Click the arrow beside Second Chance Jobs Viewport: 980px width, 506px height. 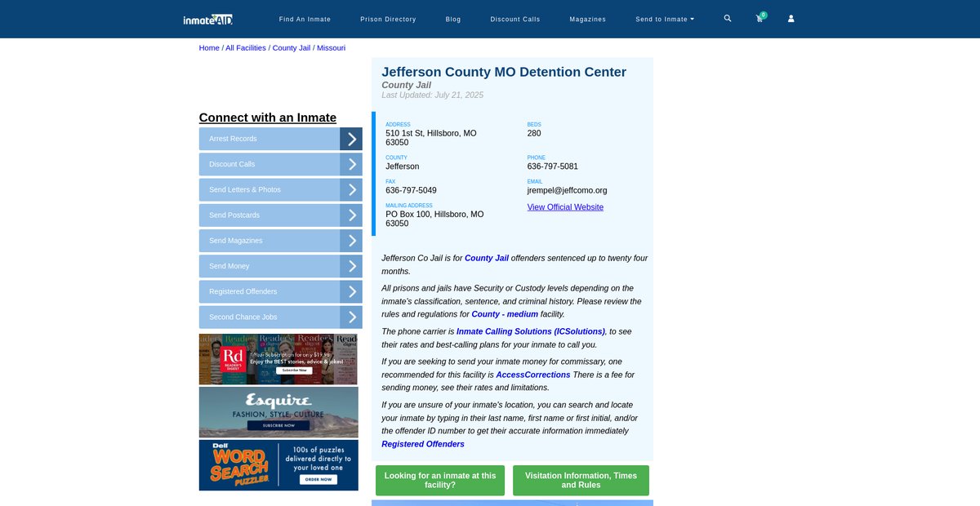point(351,317)
